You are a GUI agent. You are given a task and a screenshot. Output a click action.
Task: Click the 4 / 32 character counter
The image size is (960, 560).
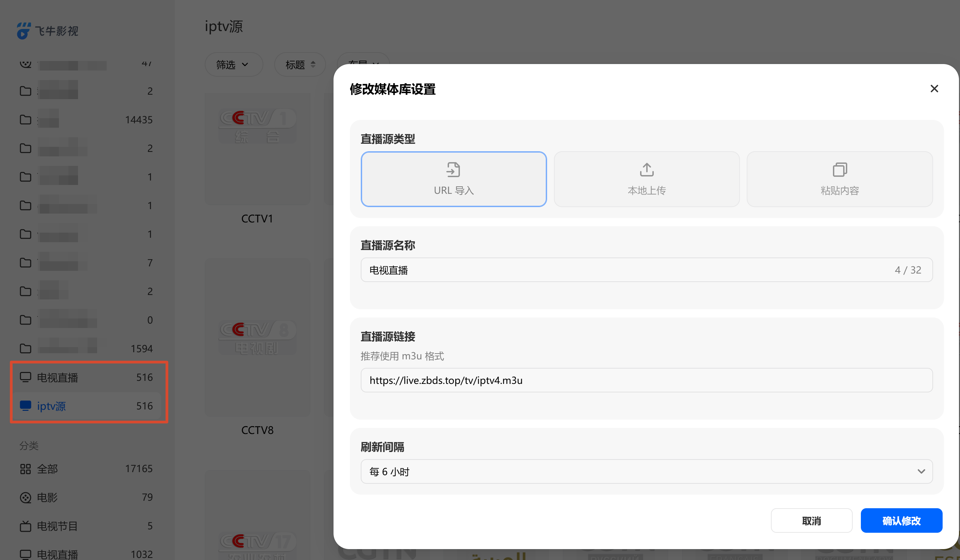[x=908, y=270]
